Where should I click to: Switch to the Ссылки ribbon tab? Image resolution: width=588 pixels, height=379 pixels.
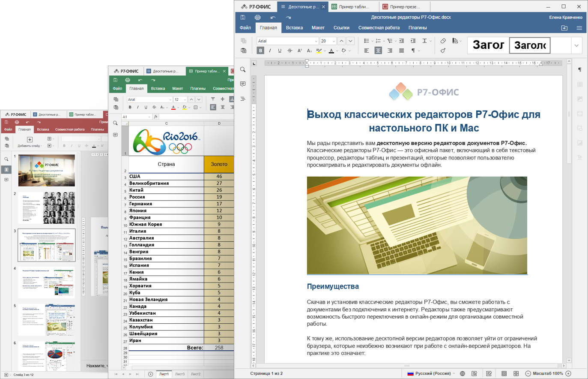tap(341, 28)
